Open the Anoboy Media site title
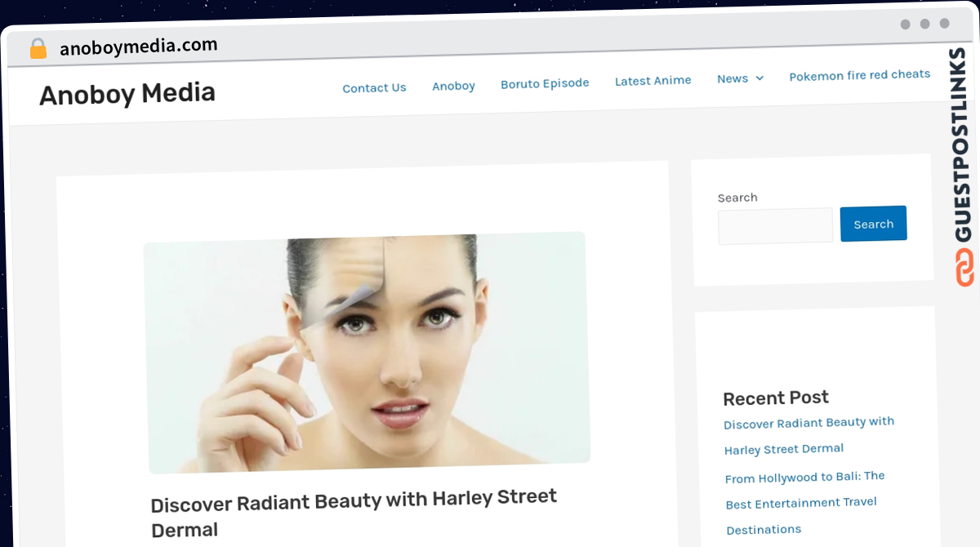Screen dimensions: 980x547 tap(127, 94)
